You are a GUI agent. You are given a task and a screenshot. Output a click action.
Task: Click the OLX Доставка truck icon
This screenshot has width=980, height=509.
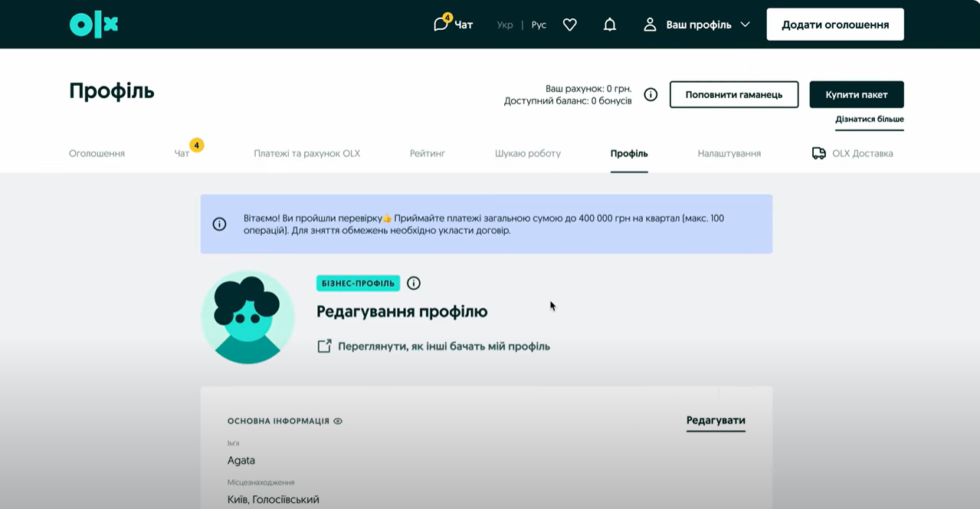coord(818,153)
